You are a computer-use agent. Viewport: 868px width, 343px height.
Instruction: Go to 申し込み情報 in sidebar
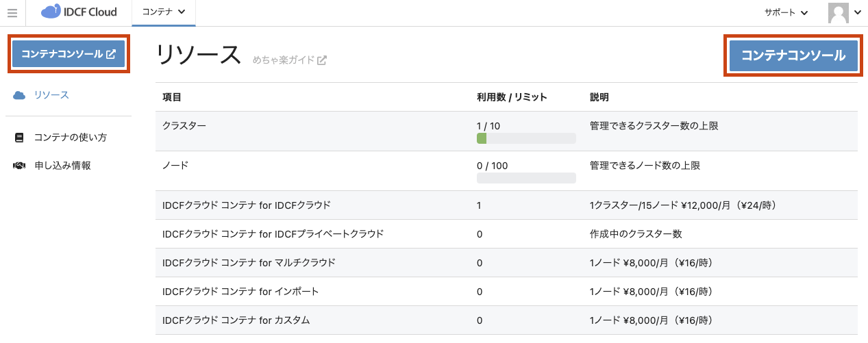pos(62,166)
